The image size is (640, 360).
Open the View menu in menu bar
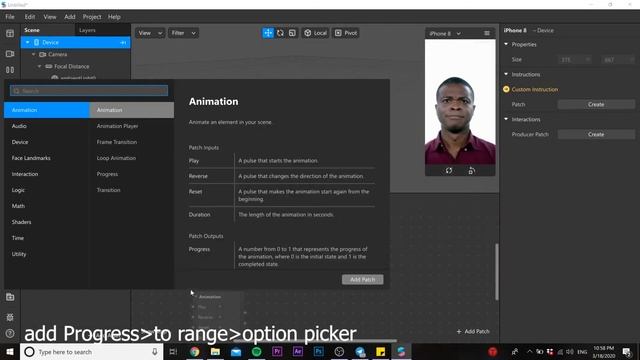(x=50, y=17)
